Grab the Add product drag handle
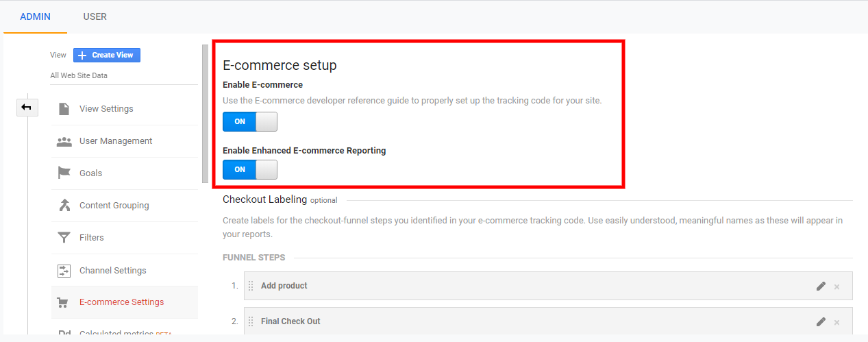 coord(251,286)
